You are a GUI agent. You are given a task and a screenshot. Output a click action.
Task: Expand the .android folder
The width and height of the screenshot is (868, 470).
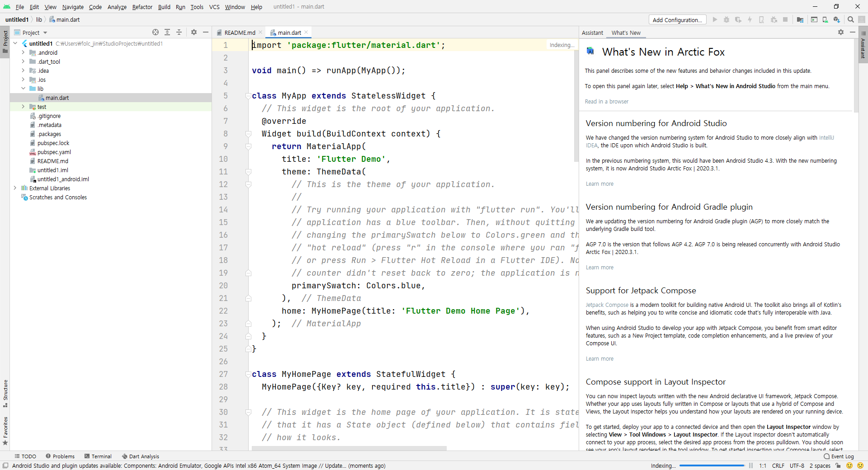(23, 52)
